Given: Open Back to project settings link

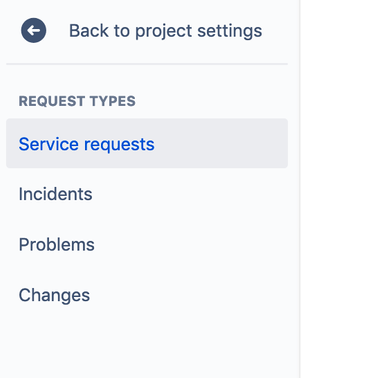Looking at the screenshot, I should click(x=147, y=31).
